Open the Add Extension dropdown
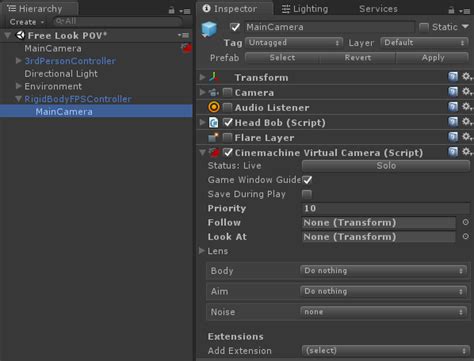Image resolution: width=474 pixels, height=361 pixels. tap(385, 351)
